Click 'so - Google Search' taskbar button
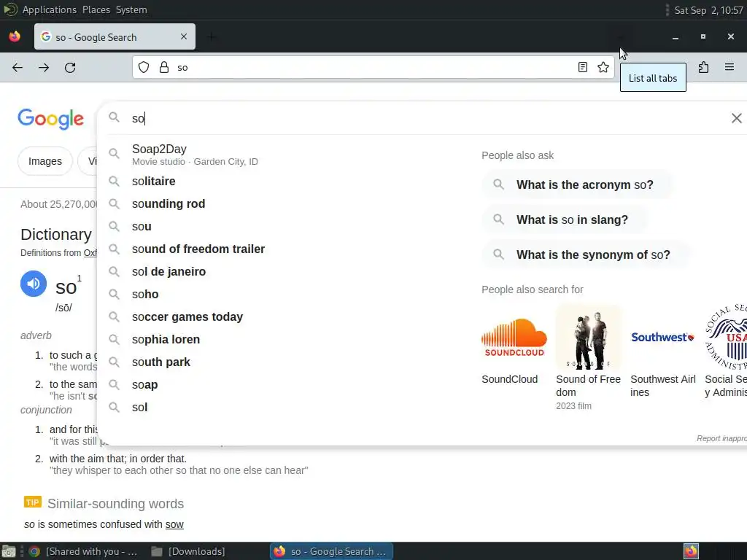Screen dimensions: 747x560 (x=332, y=551)
